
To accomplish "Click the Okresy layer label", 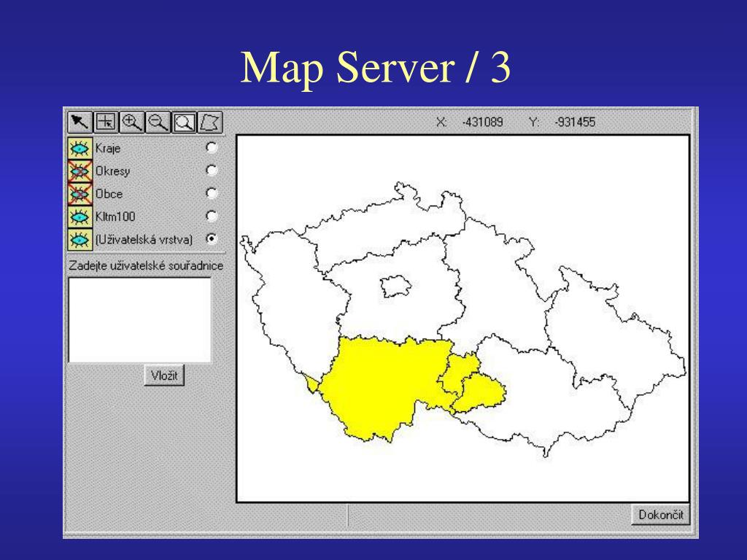I will tap(112, 171).
